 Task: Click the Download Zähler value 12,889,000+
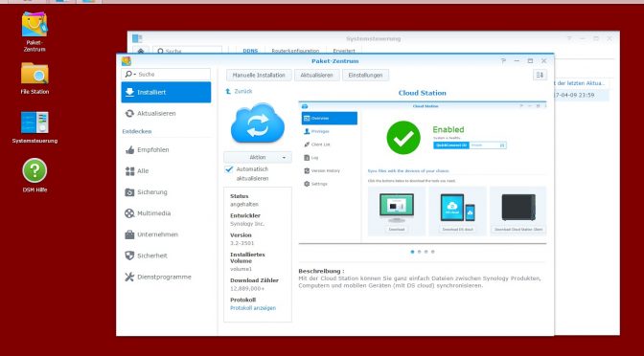[x=247, y=289]
